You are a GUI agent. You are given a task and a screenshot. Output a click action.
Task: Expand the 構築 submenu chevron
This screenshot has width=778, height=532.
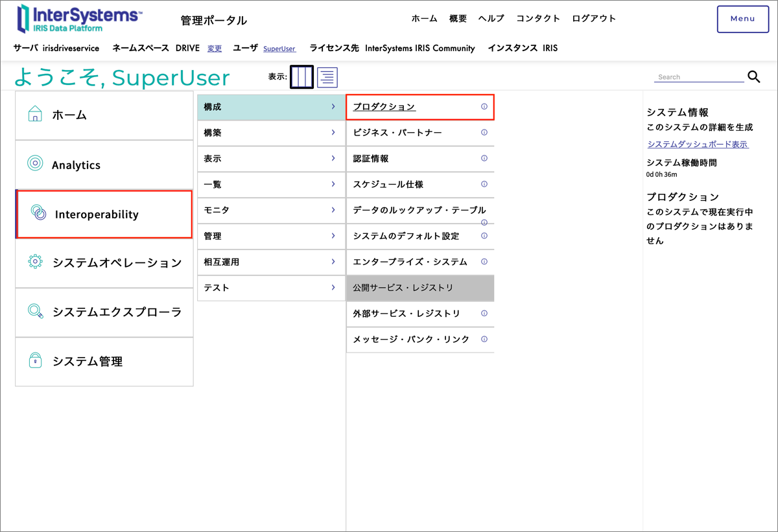point(333,132)
